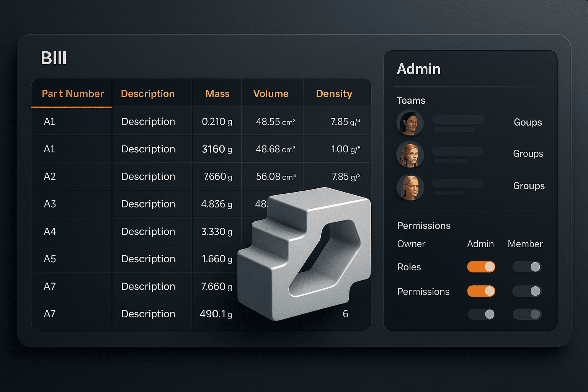Screen dimensions: 588x392
Task: Select the A5 part number cell
Action: (x=50, y=259)
